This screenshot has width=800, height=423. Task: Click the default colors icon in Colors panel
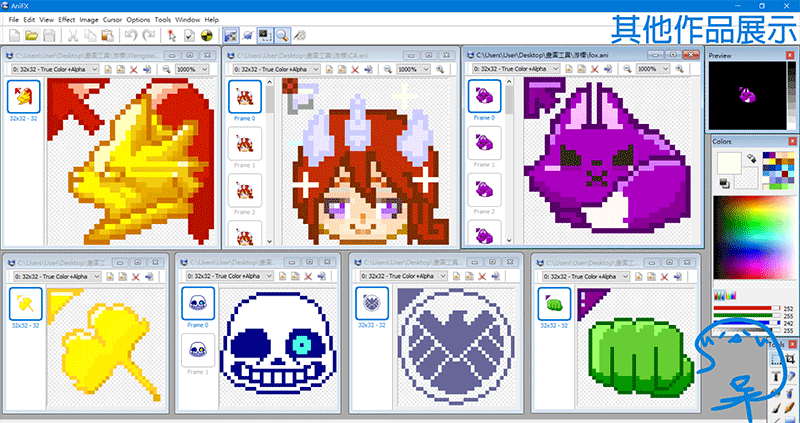(x=722, y=182)
